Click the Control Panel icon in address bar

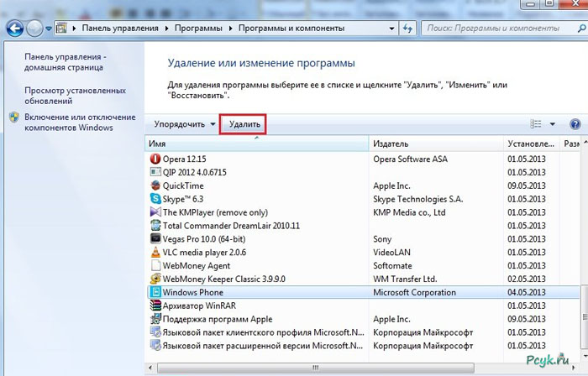[x=61, y=28]
